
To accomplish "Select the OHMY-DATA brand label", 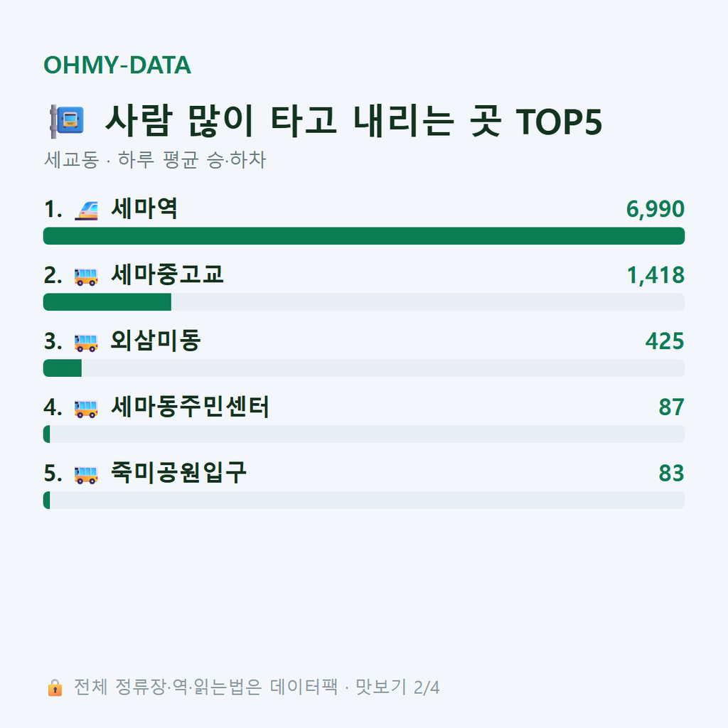I will pos(117,65).
